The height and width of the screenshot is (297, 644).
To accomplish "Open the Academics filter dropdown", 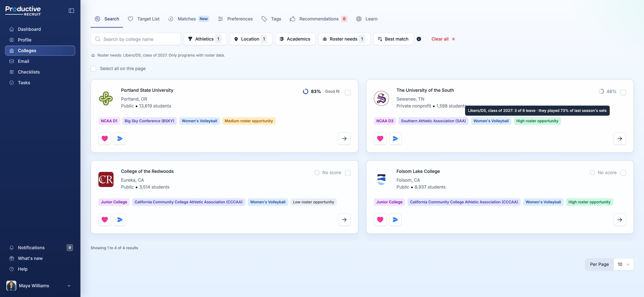I will coord(295,39).
